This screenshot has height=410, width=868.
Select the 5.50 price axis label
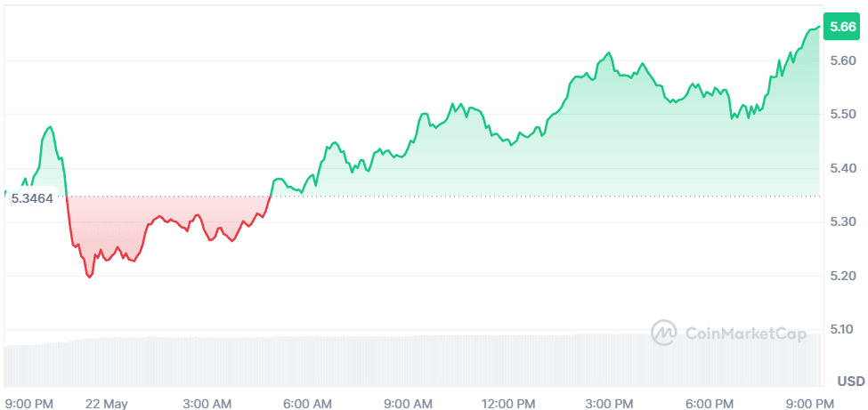842,115
